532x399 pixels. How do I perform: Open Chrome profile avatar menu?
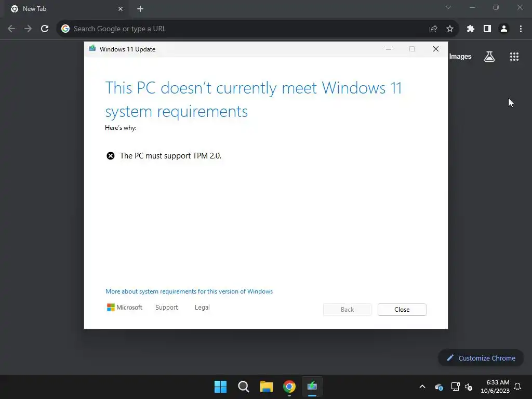point(504,29)
